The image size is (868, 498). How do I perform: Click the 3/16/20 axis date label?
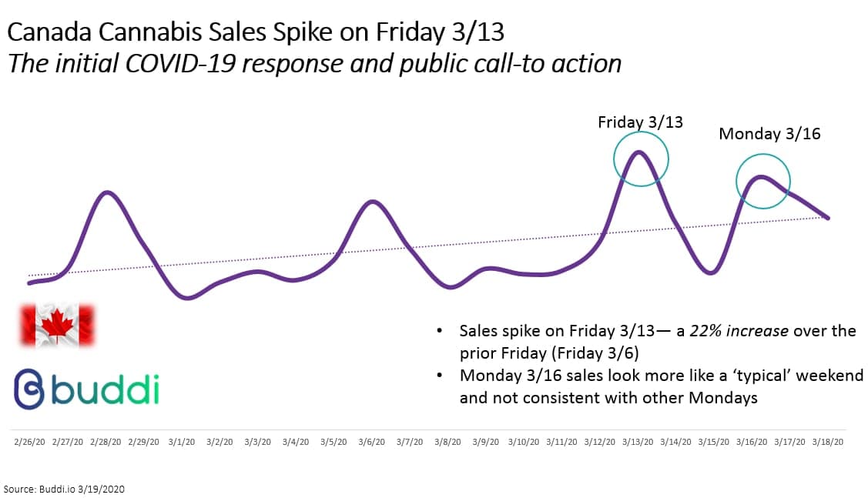[752, 442]
